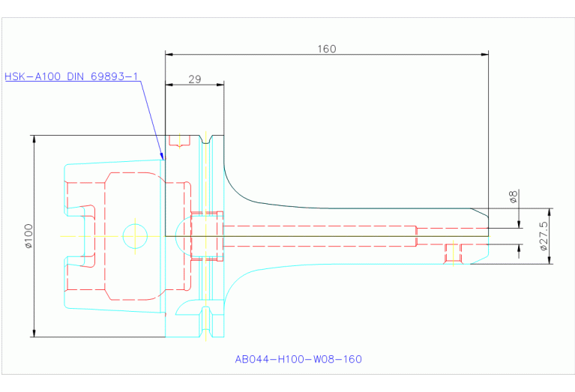Click the 160 overall length dimension text

(326, 49)
